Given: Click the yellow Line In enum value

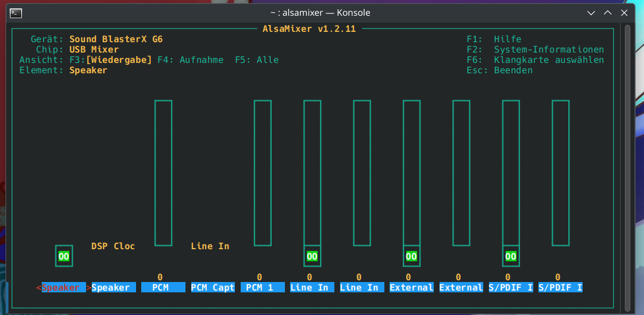Looking at the screenshot, I should [210, 246].
